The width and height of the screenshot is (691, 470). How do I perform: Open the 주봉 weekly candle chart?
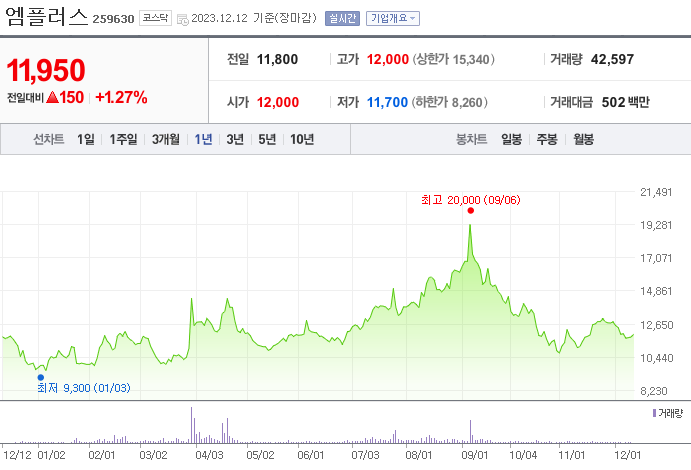tap(547, 140)
